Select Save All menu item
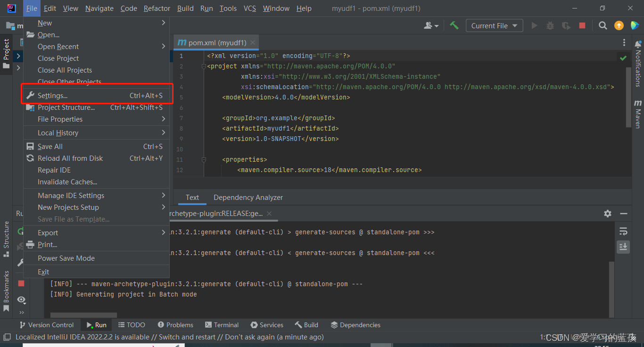This screenshot has height=347, width=644. click(96, 147)
